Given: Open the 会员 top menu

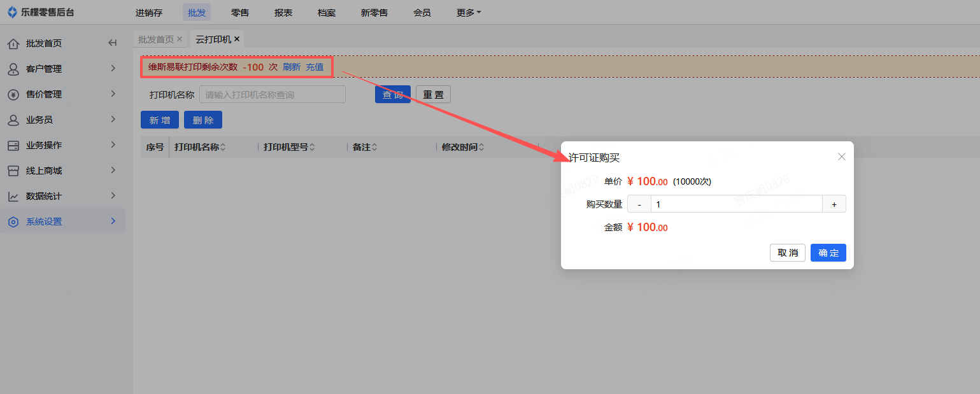Looking at the screenshot, I should click(x=422, y=12).
